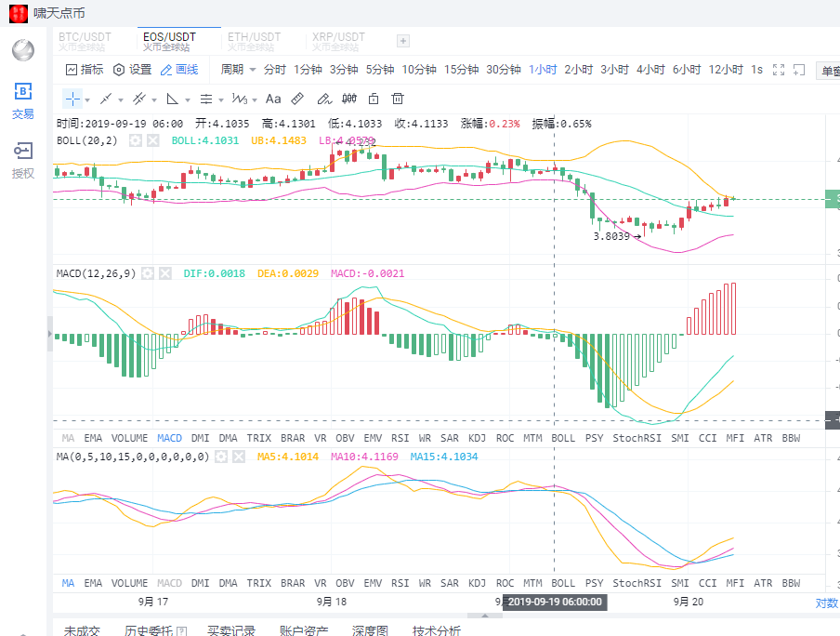Expand the trend line tool dropdown arrow

(121, 99)
